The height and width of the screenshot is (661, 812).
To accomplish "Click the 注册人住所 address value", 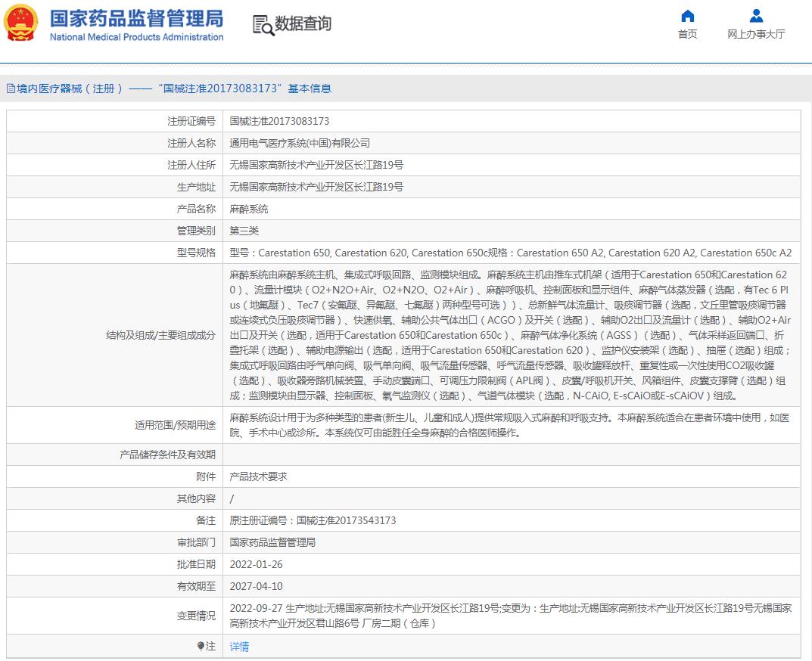I will 316,165.
